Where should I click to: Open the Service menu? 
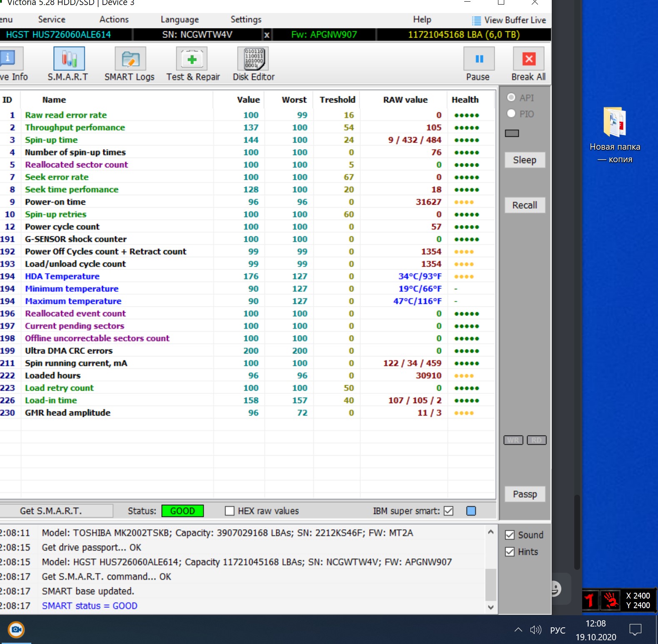point(52,20)
